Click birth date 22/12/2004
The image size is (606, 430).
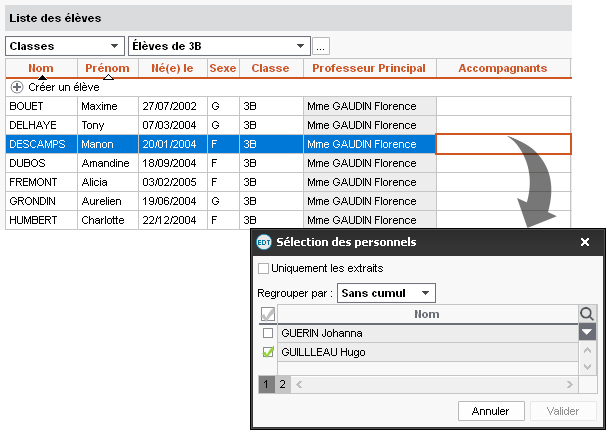169,220
